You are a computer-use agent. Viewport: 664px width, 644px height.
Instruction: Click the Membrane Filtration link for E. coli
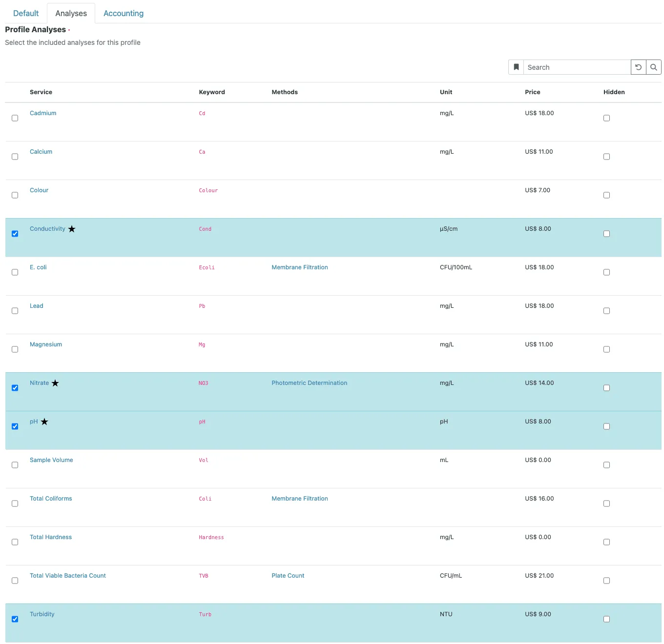[300, 267]
